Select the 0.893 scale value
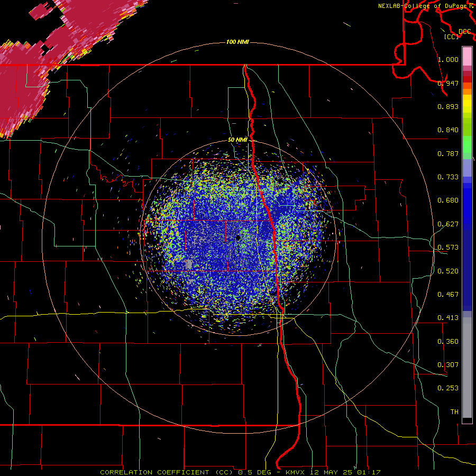This screenshot has width=476, height=476. pos(448,106)
